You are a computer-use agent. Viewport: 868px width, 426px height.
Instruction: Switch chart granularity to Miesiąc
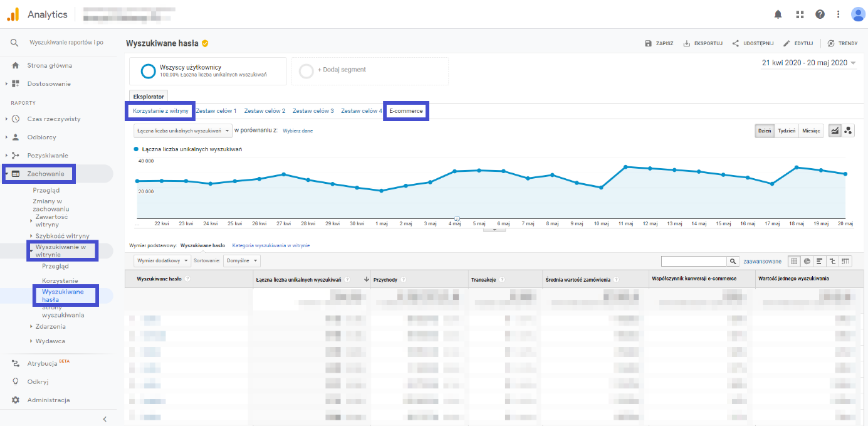pyautogui.click(x=811, y=130)
